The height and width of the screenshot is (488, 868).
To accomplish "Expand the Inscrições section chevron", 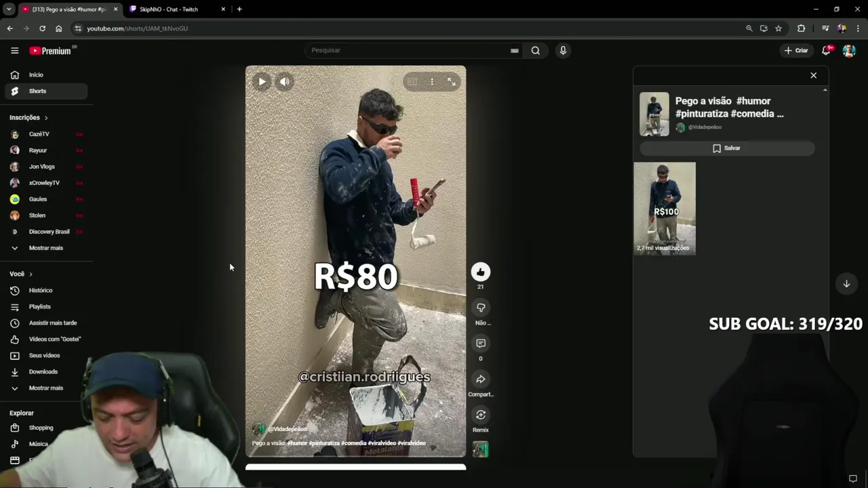I will [46, 118].
